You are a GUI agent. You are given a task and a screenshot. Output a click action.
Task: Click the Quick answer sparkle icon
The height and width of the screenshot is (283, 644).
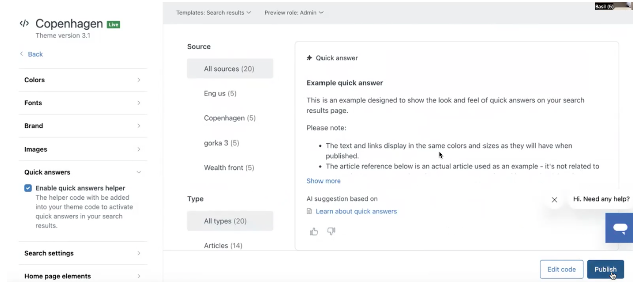click(x=310, y=58)
